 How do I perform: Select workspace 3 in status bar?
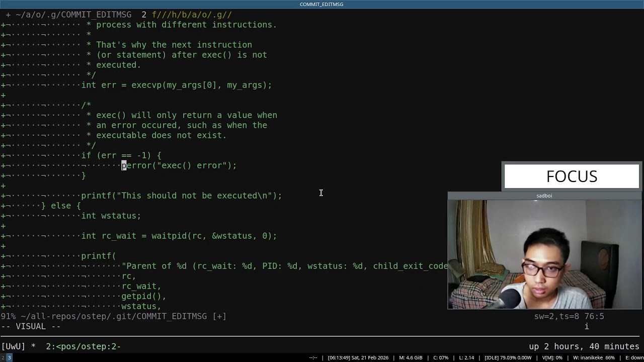[x=9, y=357]
